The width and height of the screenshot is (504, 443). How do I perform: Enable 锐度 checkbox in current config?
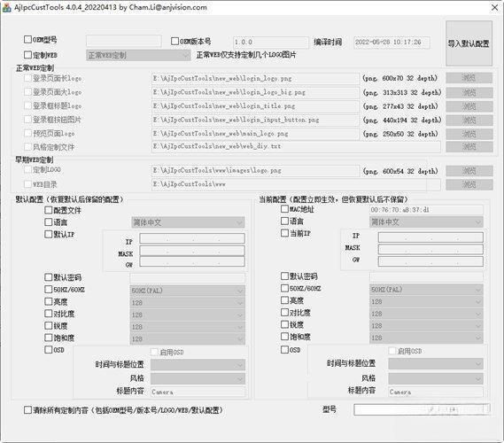point(284,324)
